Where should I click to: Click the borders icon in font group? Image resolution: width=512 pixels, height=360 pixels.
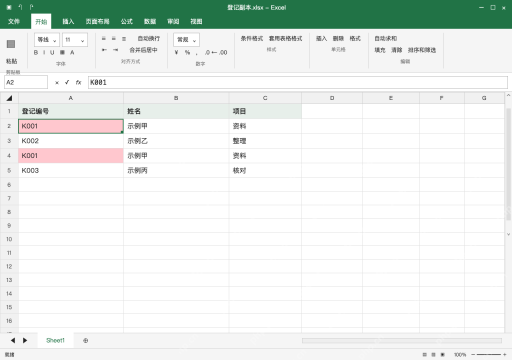[62, 52]
